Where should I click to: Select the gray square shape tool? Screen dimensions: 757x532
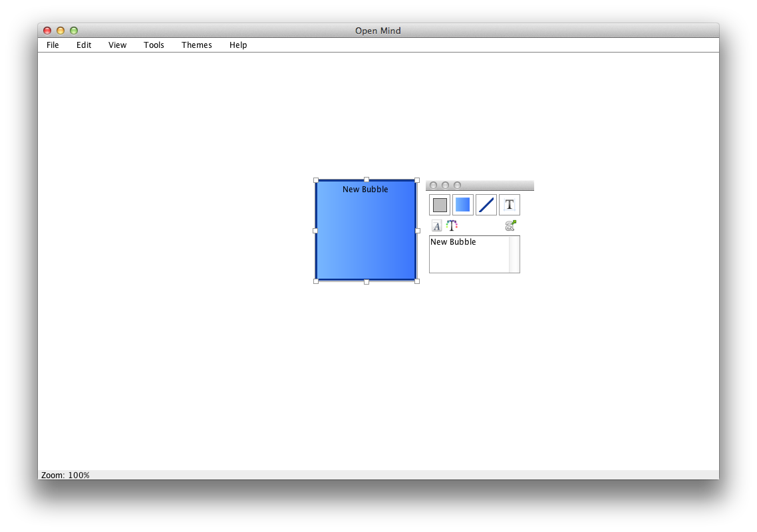439,205
